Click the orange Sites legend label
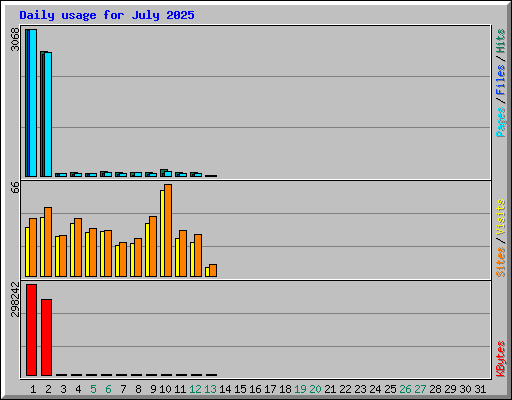This screenshot has width=512, height=400. [501, 262]
